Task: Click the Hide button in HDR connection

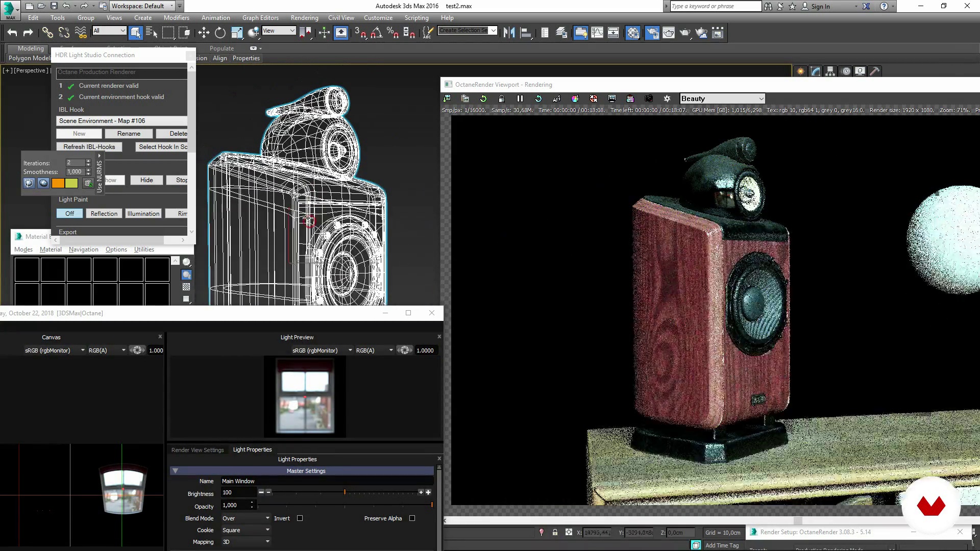Action: (x=146, y=180)
